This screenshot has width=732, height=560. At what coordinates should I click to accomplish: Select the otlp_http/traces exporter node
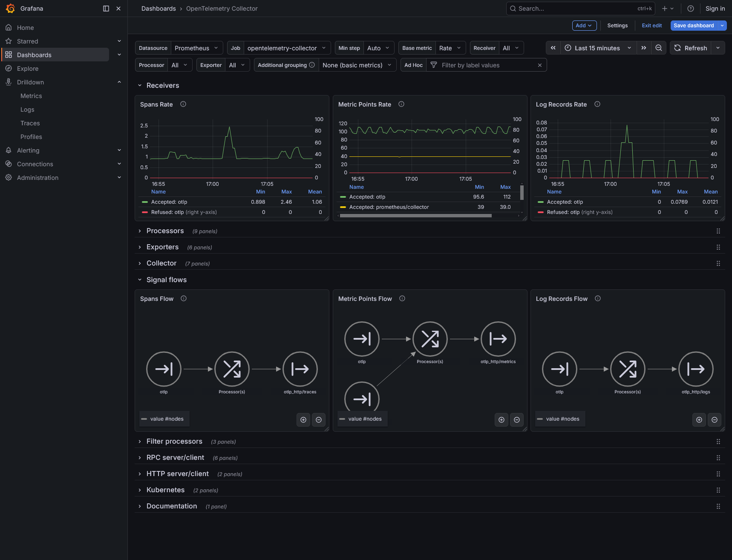click(x=300, y=369)
